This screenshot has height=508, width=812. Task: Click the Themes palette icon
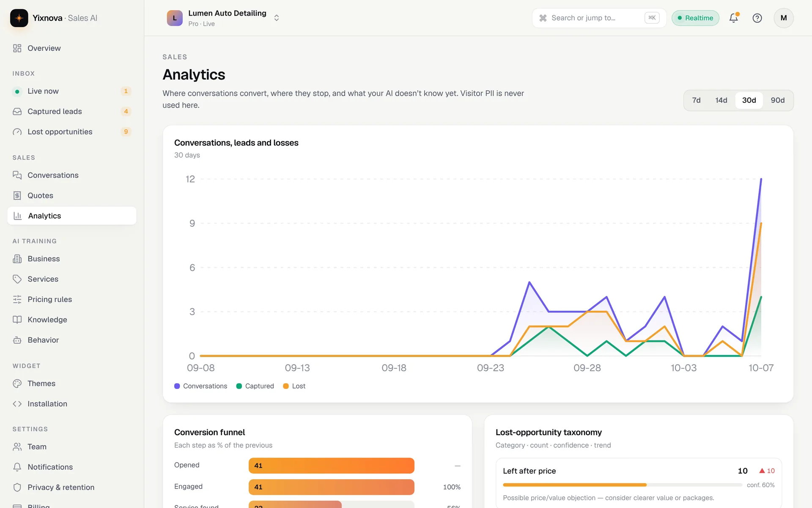tap(17, 384)
